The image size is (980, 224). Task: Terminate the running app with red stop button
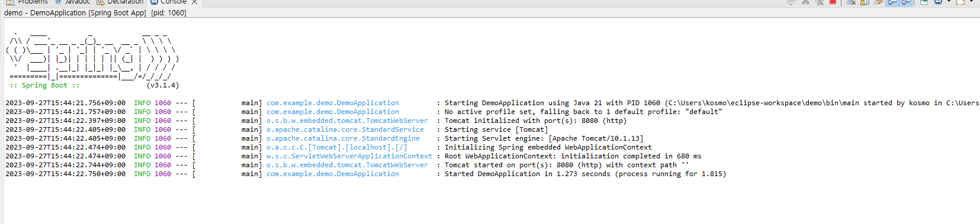click(x=833, y=2)
